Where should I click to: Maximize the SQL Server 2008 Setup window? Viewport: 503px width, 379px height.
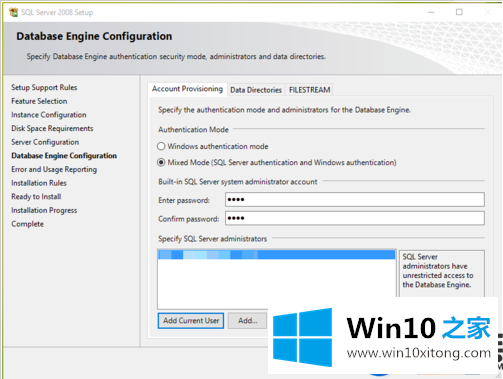[x=459, y=12]
